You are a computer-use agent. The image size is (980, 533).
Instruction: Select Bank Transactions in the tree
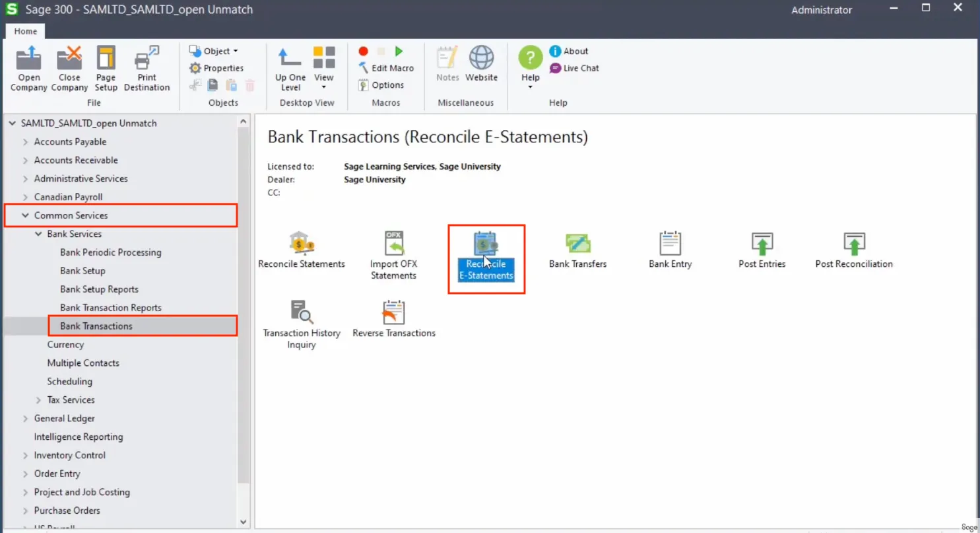96,326
